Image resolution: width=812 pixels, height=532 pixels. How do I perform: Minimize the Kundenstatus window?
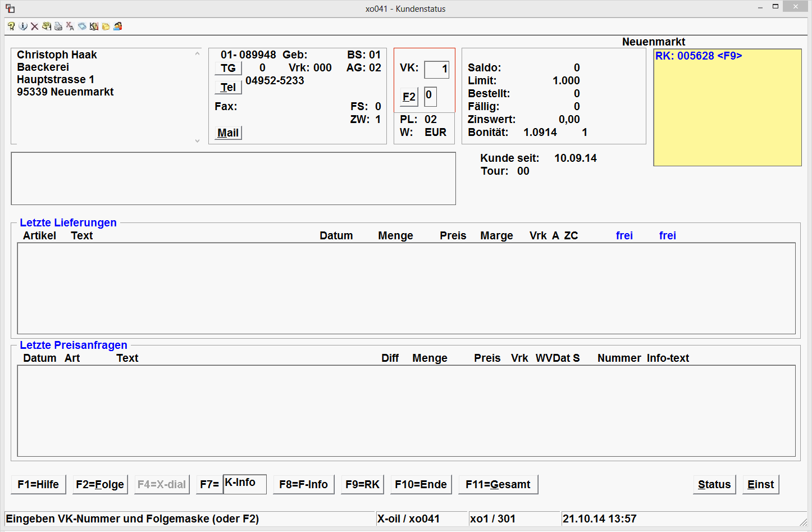point(760,7)
